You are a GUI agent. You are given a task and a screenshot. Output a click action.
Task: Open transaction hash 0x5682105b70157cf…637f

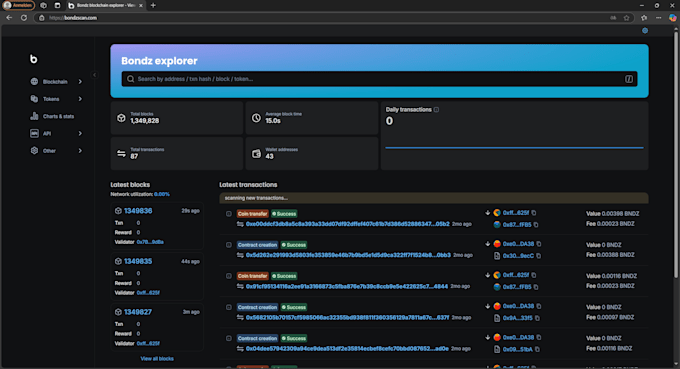[x=347, y=318]
